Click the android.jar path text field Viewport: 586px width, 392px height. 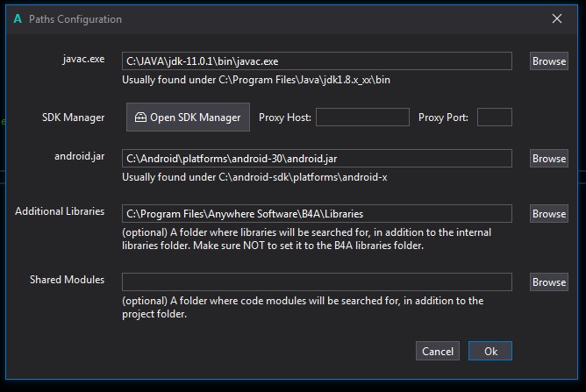point(317,159)
